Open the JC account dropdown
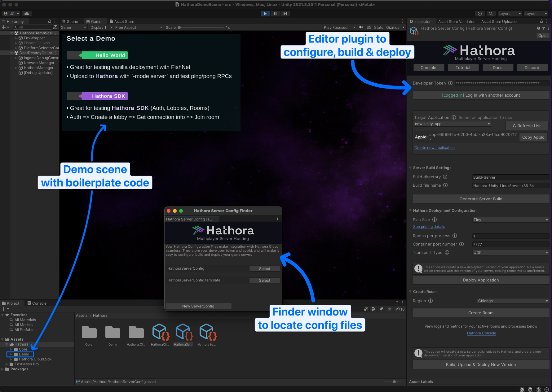Image resolution: width=552 pixels, height=392 pixels. tap(11, 14)
